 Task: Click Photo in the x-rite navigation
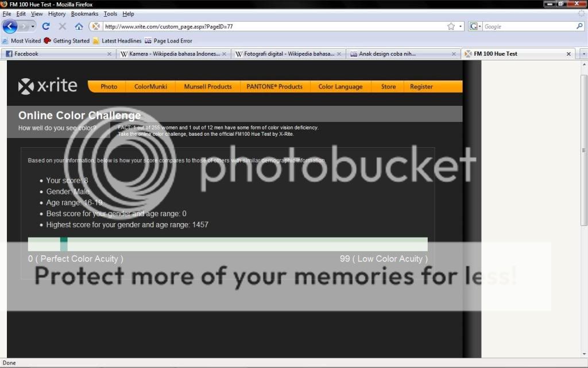(x=109, y=87)
